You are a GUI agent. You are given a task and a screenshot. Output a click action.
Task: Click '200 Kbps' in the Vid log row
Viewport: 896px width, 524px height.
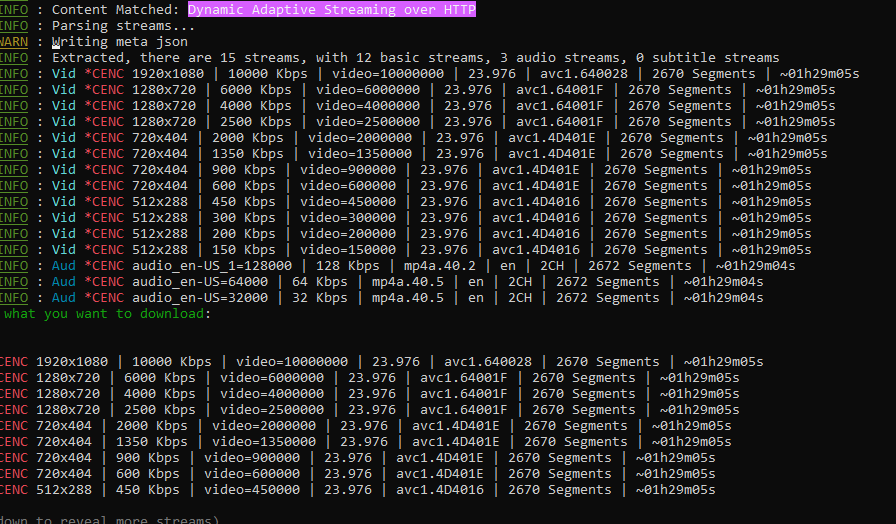pyautogui.click(x=243, y=234)
